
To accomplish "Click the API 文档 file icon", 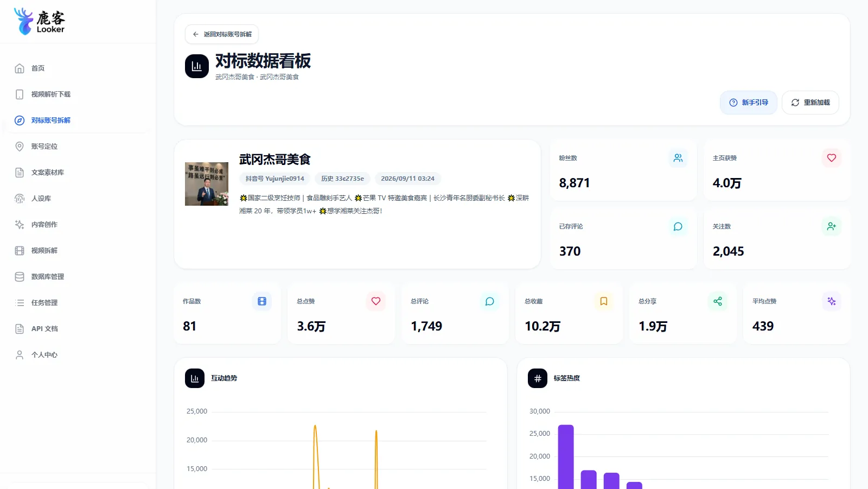I will (20, 329).
